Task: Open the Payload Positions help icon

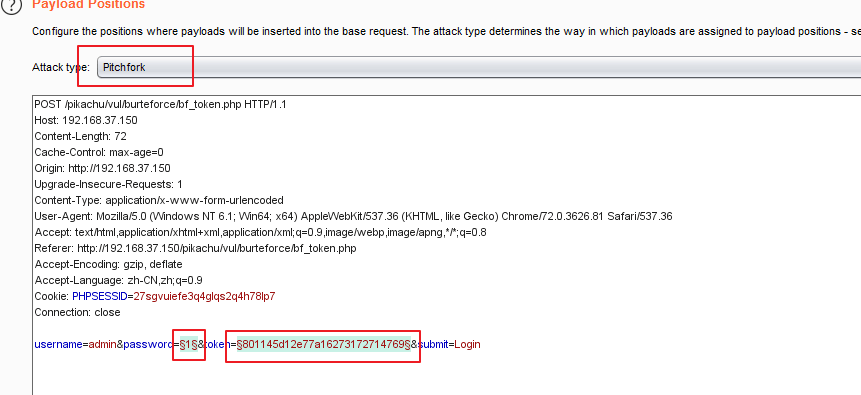Action: 11,4
